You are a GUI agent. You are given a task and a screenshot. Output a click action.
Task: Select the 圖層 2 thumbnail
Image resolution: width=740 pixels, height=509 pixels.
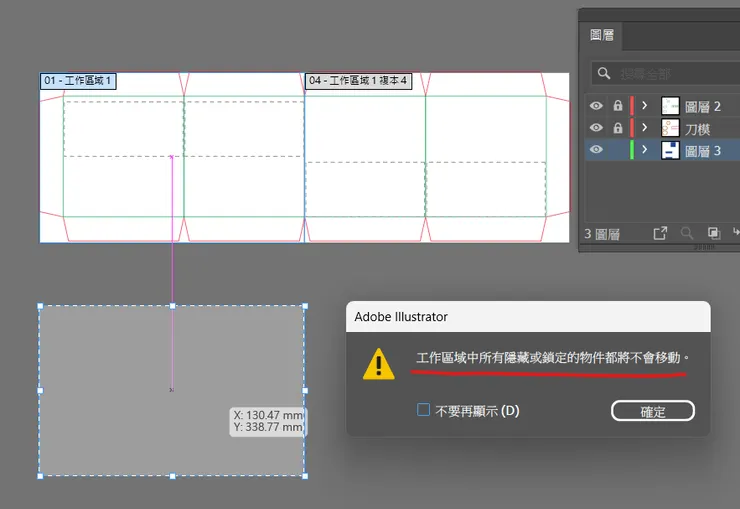[670, 106]
